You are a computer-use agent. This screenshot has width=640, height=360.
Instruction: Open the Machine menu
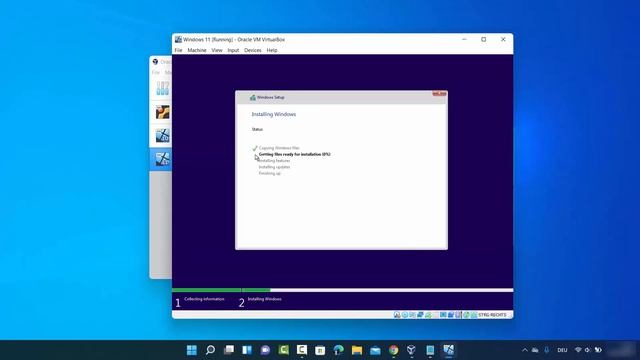point(197,50)
